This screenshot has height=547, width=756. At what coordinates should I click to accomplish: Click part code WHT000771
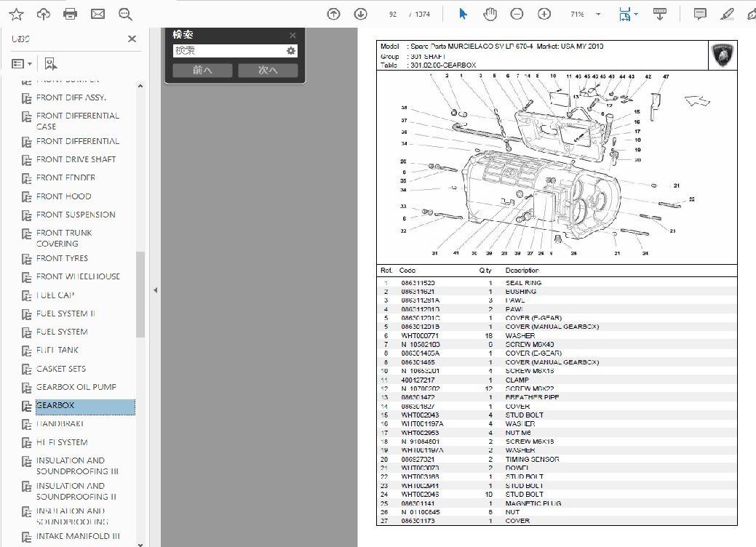420,335
